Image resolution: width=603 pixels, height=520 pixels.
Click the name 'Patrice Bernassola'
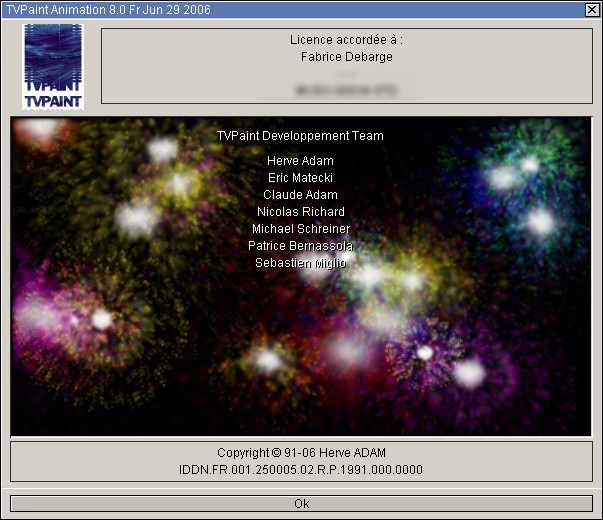[300, 245]
